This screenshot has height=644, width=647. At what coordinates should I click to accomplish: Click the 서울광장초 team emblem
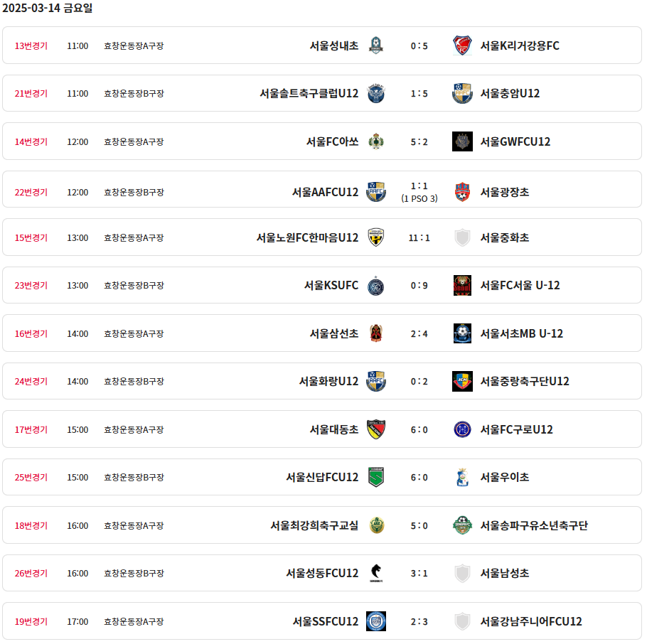pos(462,192)
